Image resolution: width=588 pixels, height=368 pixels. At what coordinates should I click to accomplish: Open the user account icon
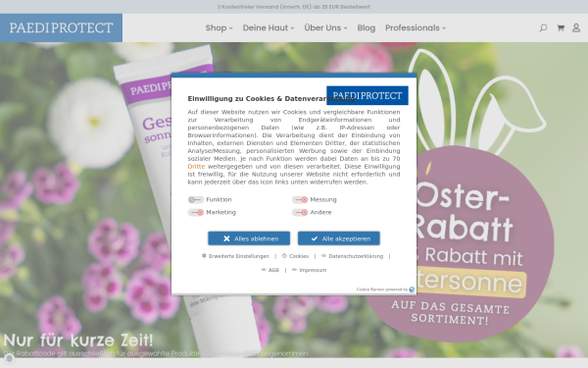[x=576, y=27]
